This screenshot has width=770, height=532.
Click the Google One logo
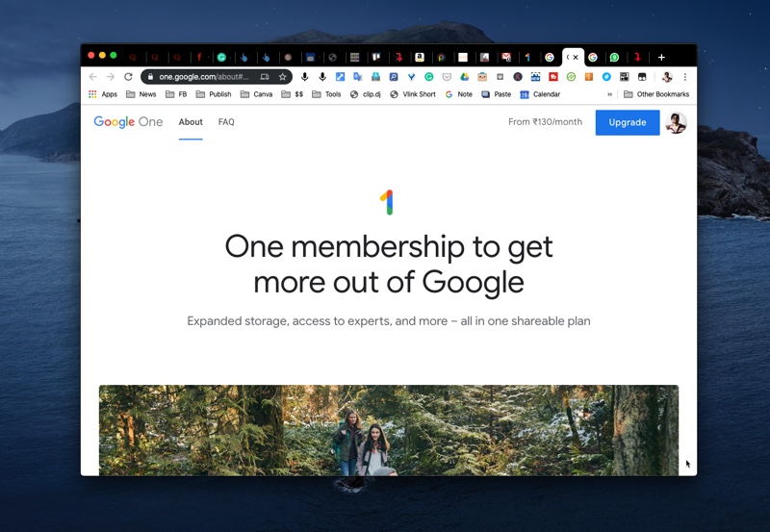[x=128, y=122]
